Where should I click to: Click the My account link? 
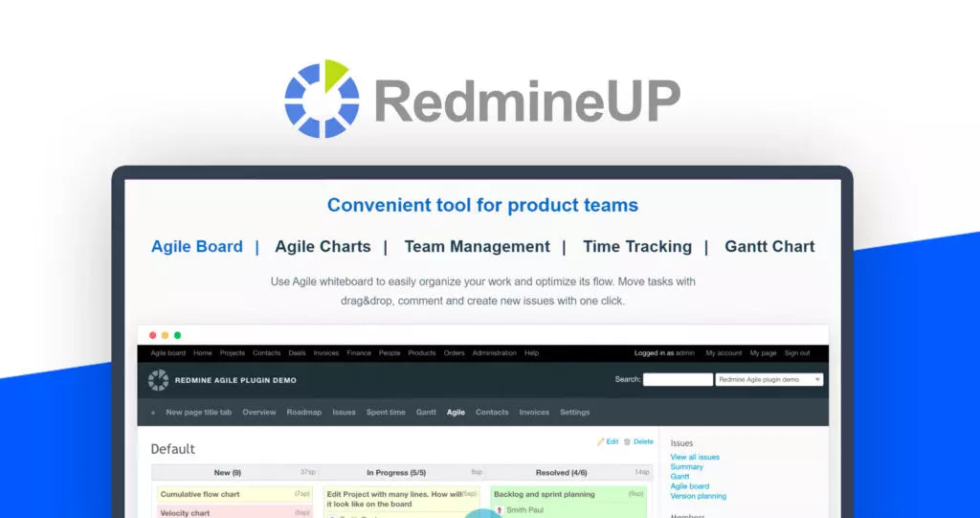(x=724, y=353)
